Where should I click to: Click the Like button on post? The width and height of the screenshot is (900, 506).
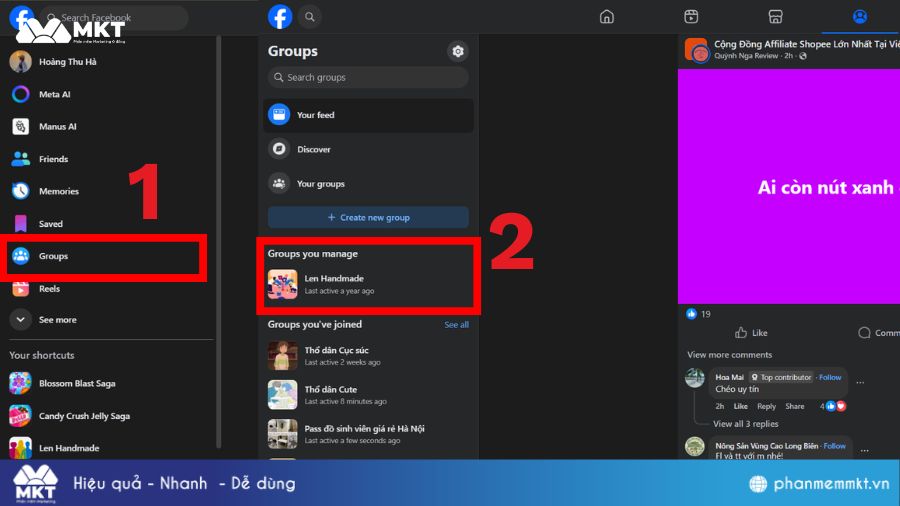[751, 333]
